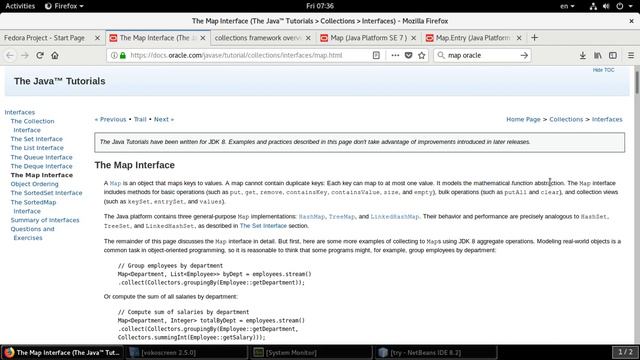
Task: Open the Downloads panel
Action: (582, 55)
